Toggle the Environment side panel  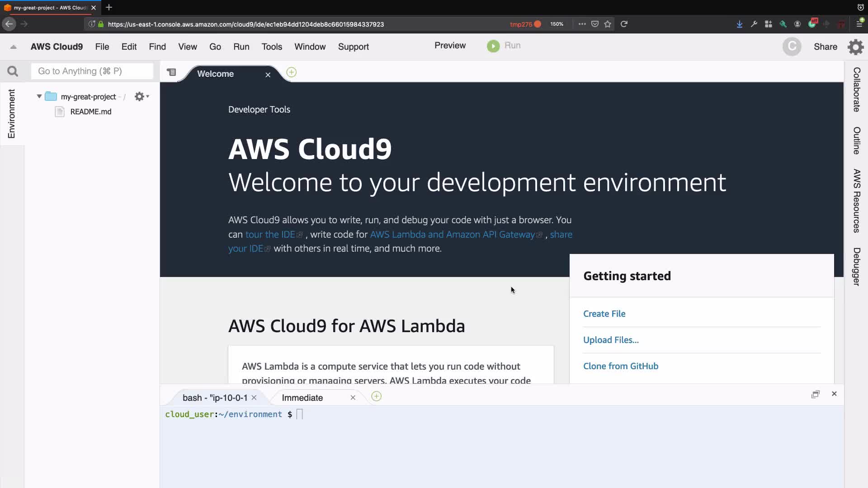pos(11,114)
